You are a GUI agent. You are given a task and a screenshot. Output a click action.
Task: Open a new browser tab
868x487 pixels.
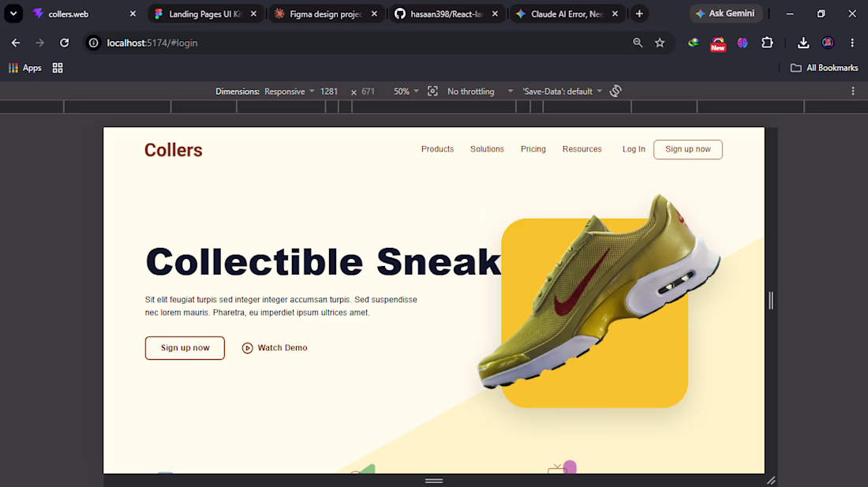(639, 14)
